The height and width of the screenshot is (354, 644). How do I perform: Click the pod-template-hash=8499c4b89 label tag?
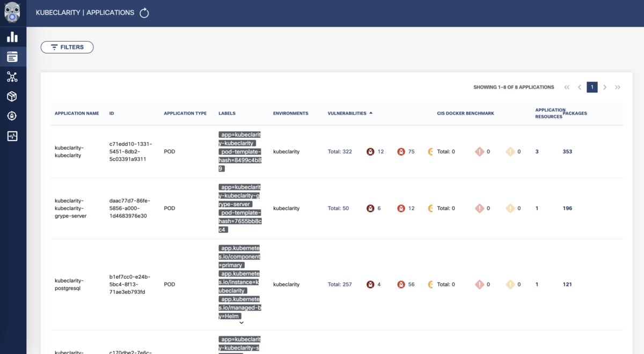(x=240, y=160)
